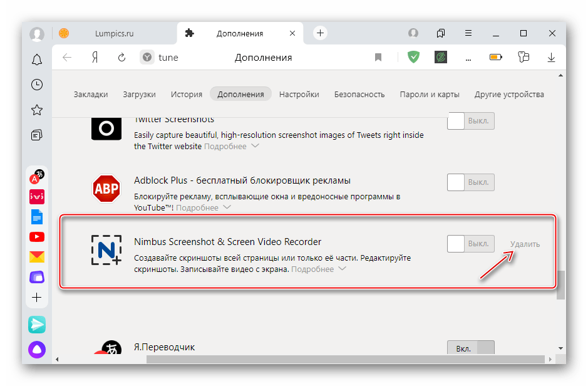
Task: Click the favorites star sidebar icon
Action: [37, 110]
